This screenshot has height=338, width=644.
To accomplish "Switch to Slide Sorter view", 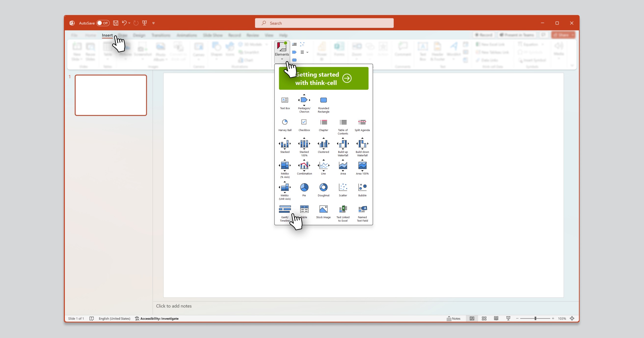I will [484, 318].
